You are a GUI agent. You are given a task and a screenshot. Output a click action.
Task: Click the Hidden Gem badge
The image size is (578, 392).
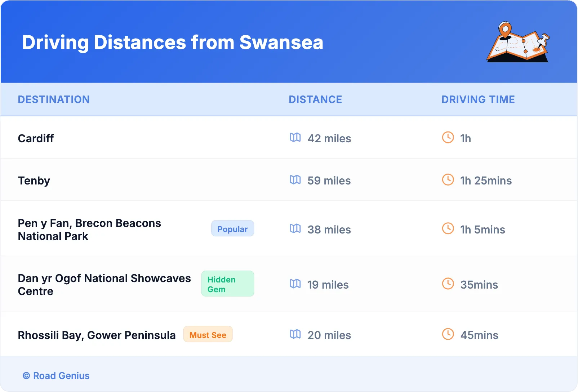click(x=227, y=284)
